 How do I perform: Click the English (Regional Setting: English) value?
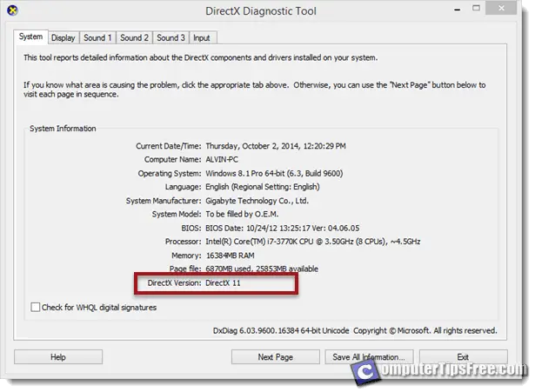pyautogui.click(x=263, y=187)
